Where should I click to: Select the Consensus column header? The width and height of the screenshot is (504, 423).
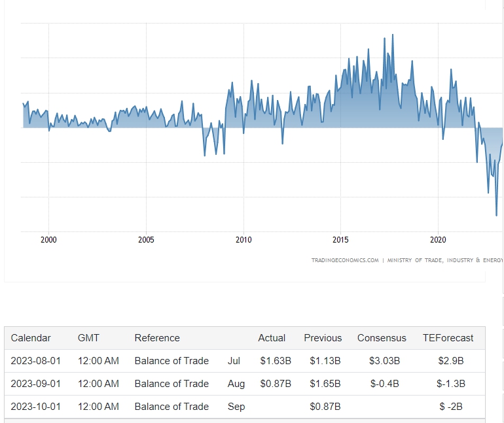coord(382,338)
